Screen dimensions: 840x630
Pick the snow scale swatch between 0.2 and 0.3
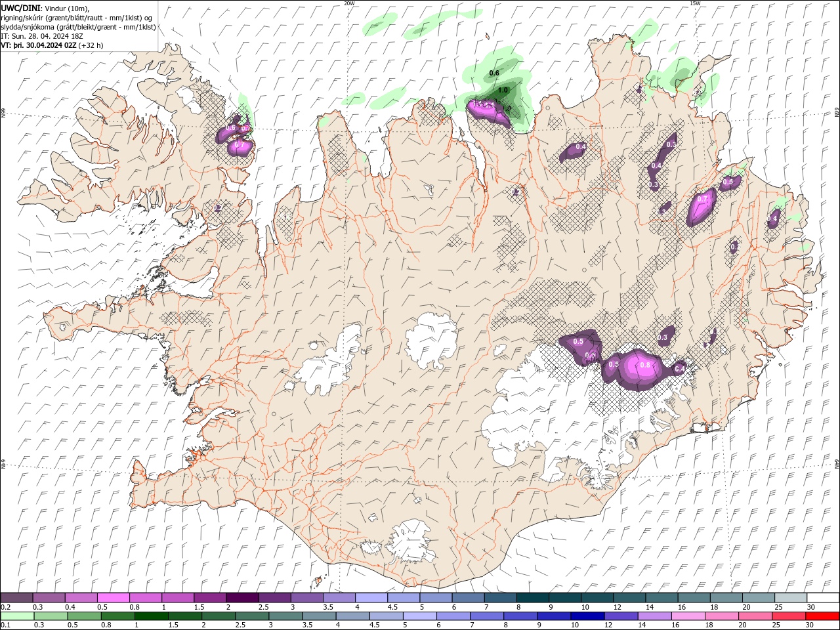(x=16, y=598)
